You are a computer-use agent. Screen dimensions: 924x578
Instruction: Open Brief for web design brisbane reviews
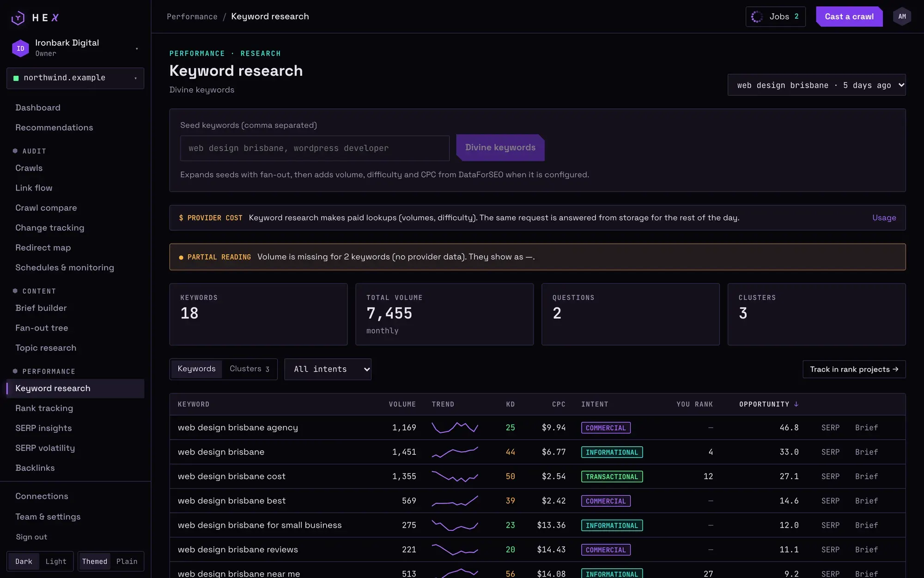click(866, 550)
